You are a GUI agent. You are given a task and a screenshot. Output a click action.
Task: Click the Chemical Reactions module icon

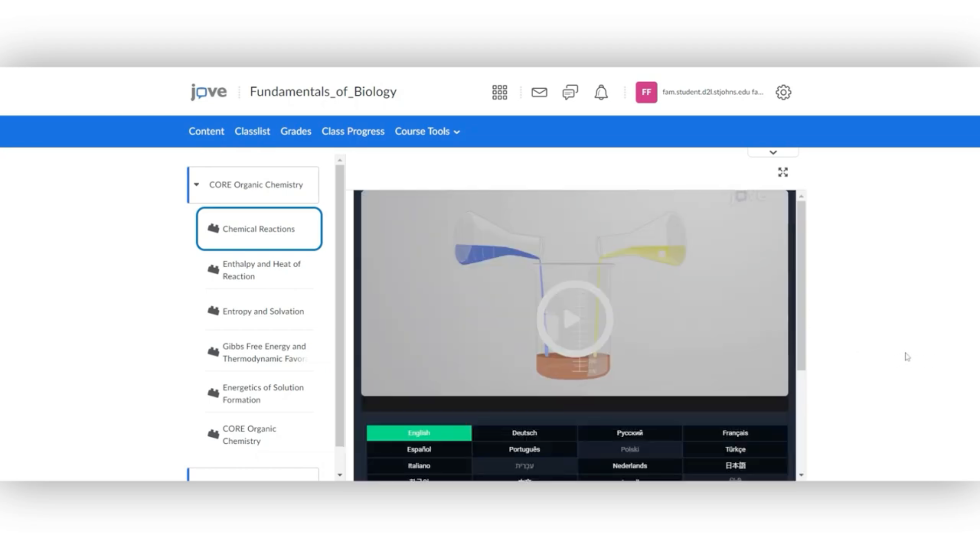coord(213,228)
